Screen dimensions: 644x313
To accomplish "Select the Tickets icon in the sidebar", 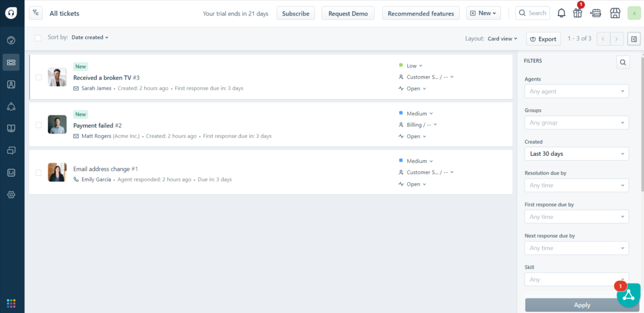I will [x=11, y=62].
